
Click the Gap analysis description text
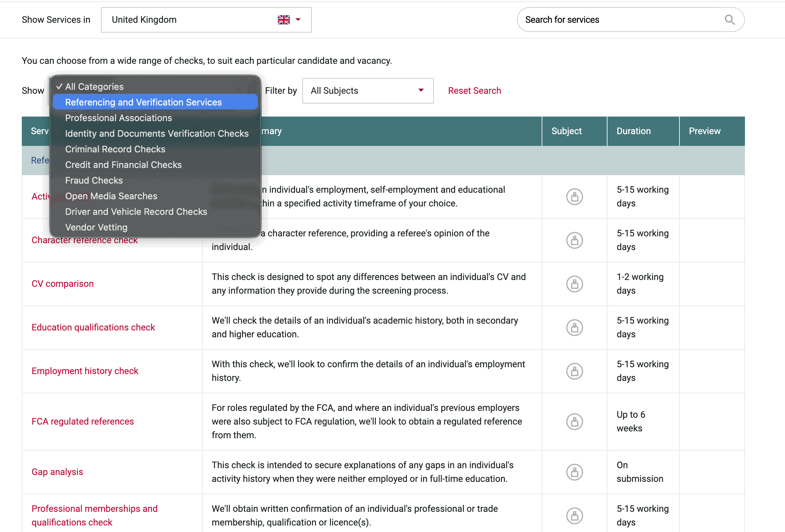coord(363,472)
